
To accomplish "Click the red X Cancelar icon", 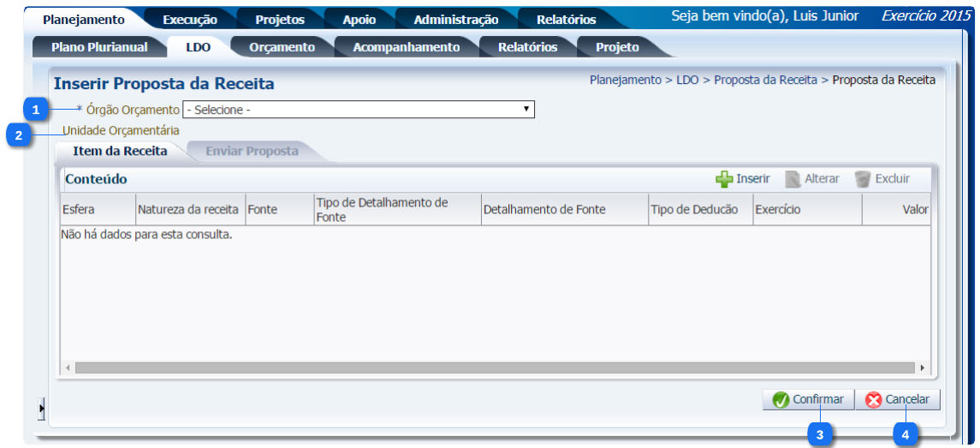I will click(873, 400).
